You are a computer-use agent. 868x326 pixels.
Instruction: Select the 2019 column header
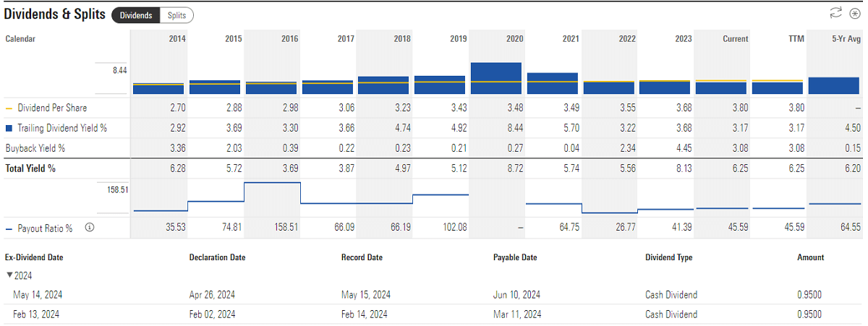(459, 39)
